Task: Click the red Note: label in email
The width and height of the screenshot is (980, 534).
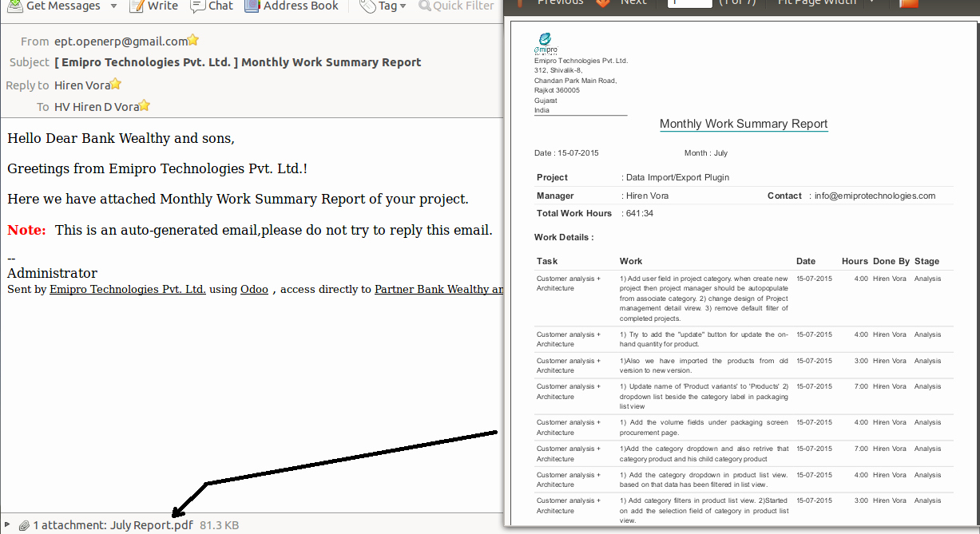Action: tap(26, 230)
